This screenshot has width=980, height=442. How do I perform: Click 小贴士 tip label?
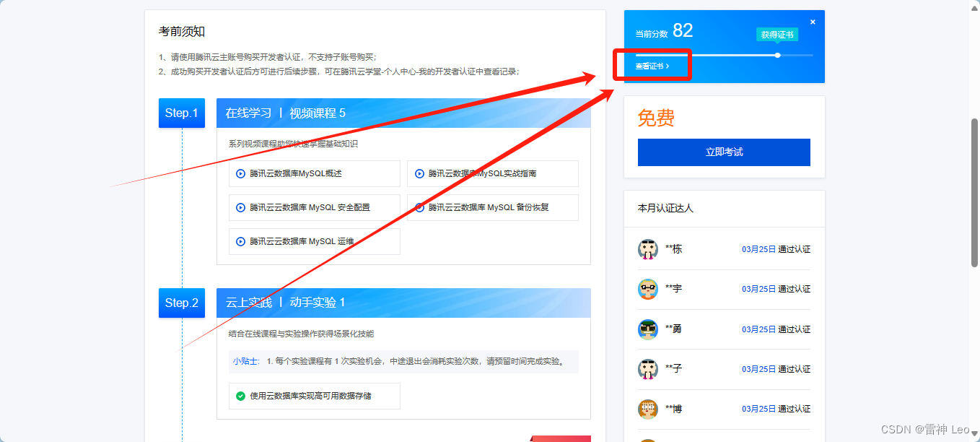(245, 361)
